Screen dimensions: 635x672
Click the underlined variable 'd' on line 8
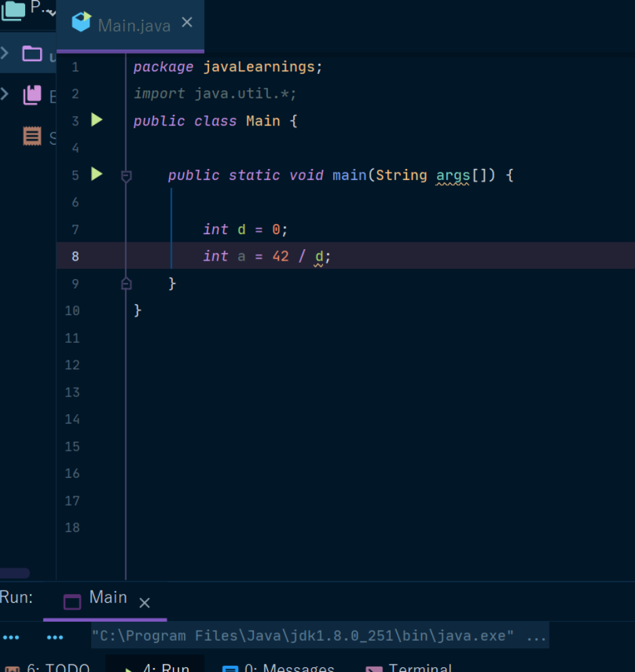coord(320,257)
